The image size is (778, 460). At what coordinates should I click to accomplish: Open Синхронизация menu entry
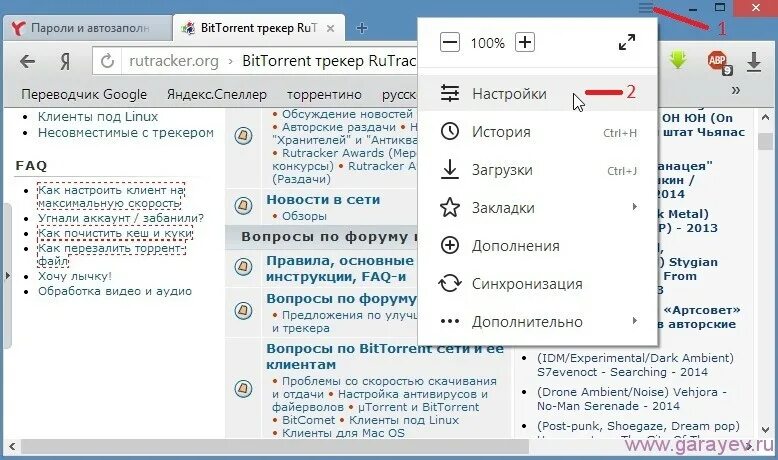pyautogui.click(x=537, y=283)
